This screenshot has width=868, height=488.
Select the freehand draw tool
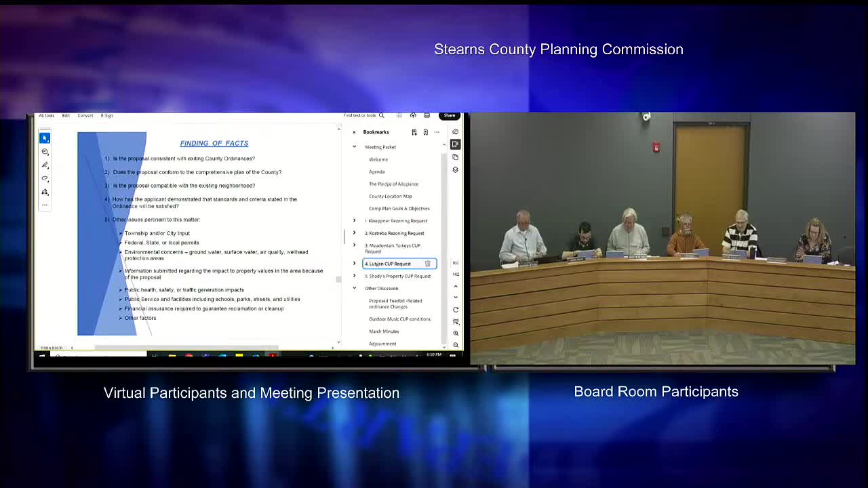(x=45, y=179)
